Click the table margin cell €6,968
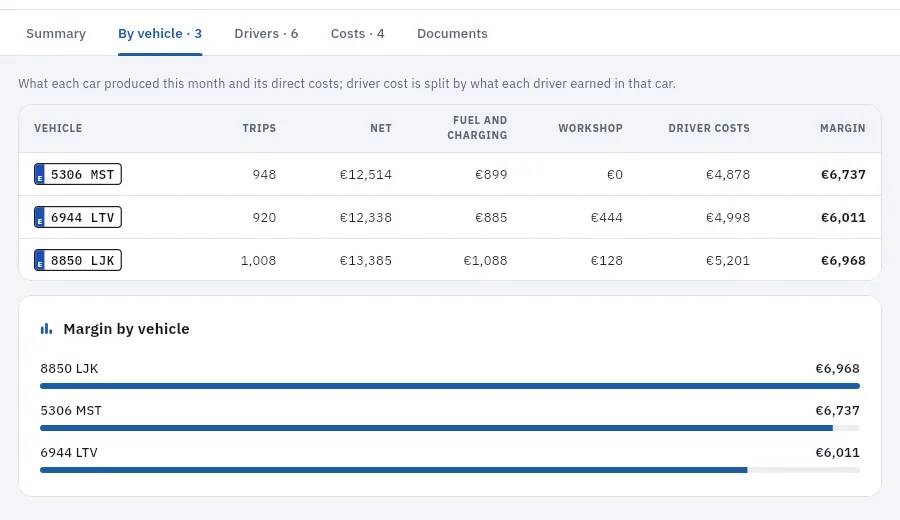Viewport: 900px width, 520px height. tap(843, 260)
